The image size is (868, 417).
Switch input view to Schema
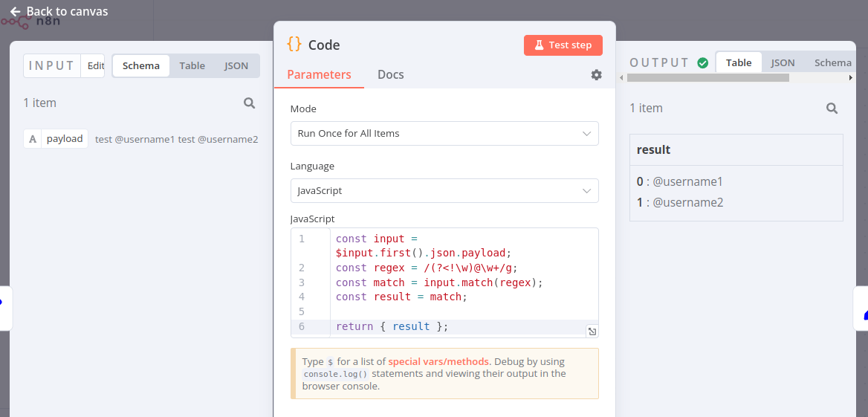(141, 65)
